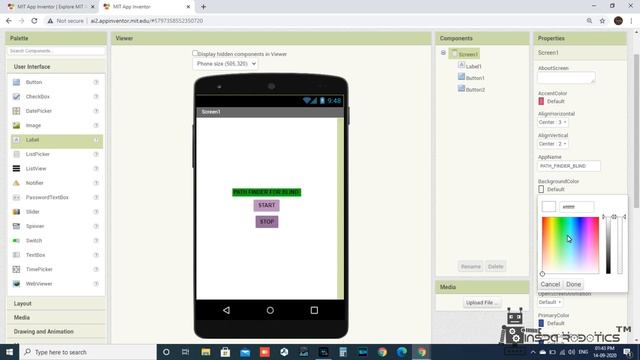640x360 pixels.
Task: Open help for Button component
Action: [96, 82]
